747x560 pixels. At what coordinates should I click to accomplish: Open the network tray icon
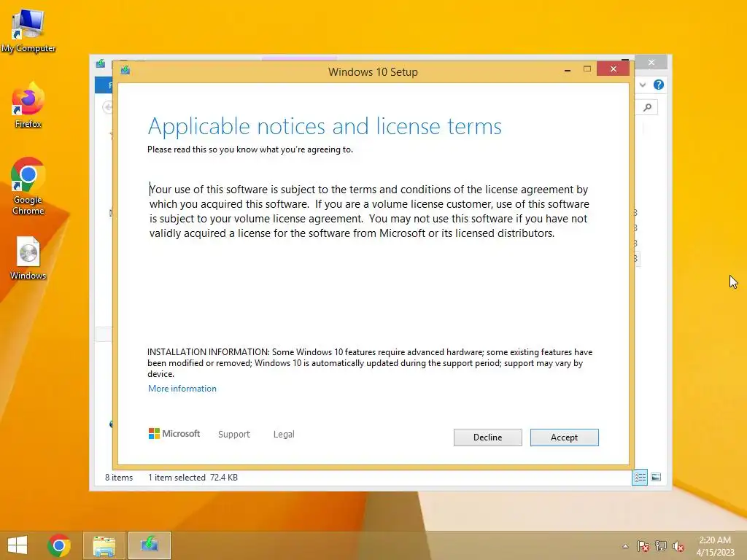click(x=661, y=546)
